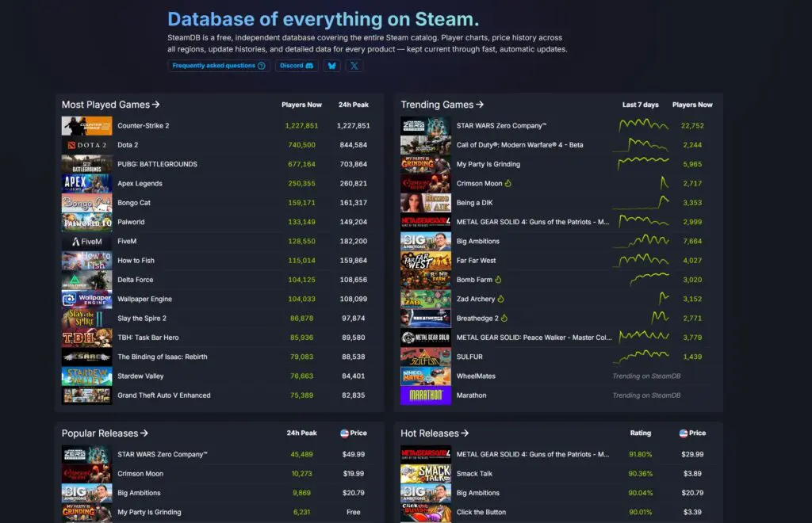
Task: Open the Popular Releases heading link
Action: pyautogui.click(x=105, y=433)
